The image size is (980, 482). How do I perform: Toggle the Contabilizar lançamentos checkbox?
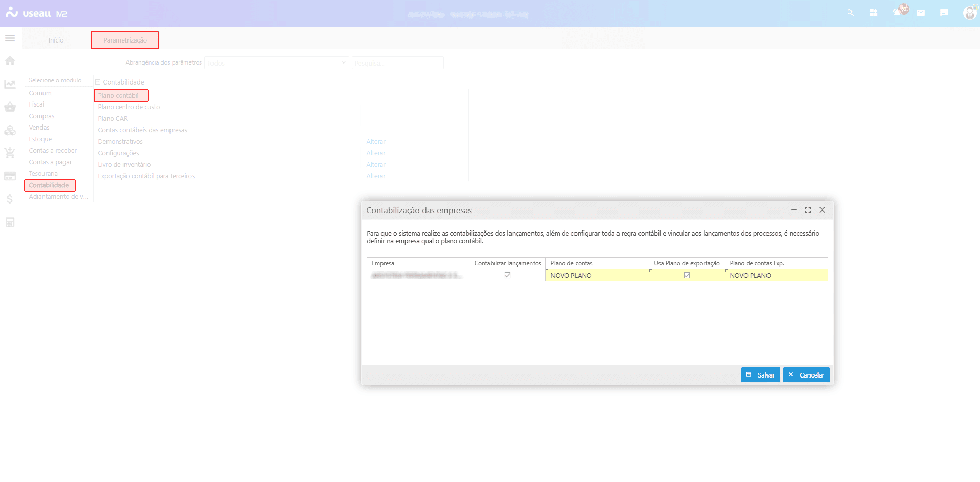tap(507, 275)
